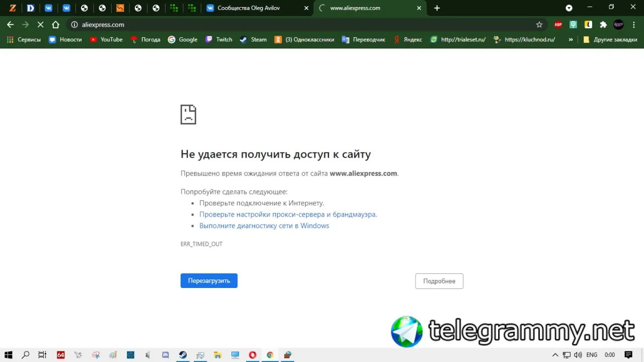Open the Переводчик bookmark
This screenshot has width=644, height=362.
363,39
